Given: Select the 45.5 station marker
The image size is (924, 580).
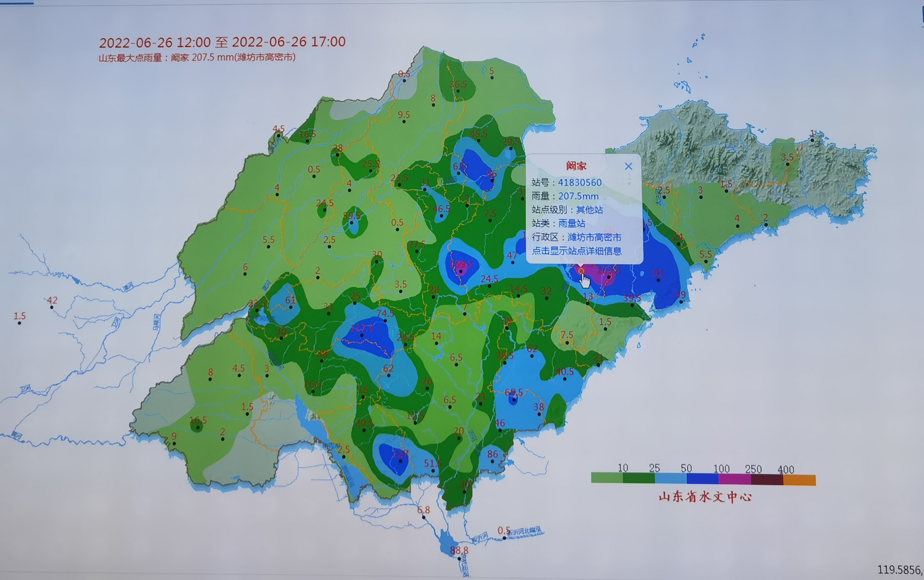Looking at the screenshot, I should [478, 141].
